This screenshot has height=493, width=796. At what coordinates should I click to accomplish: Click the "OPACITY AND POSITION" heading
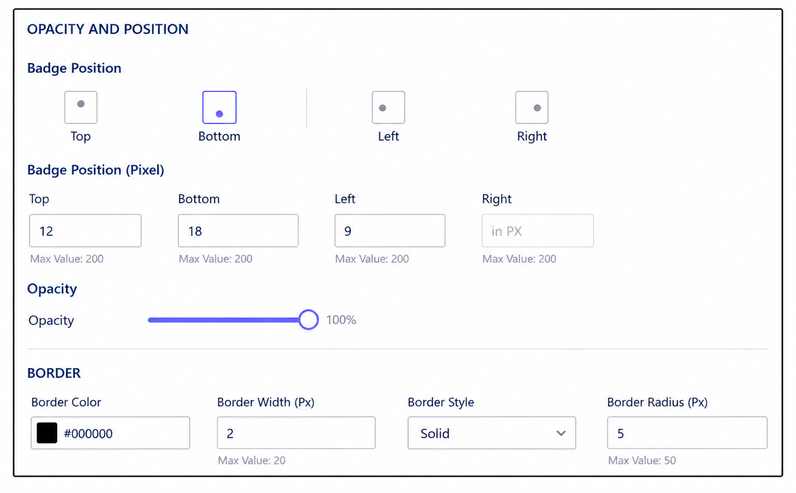pos(108,29)
